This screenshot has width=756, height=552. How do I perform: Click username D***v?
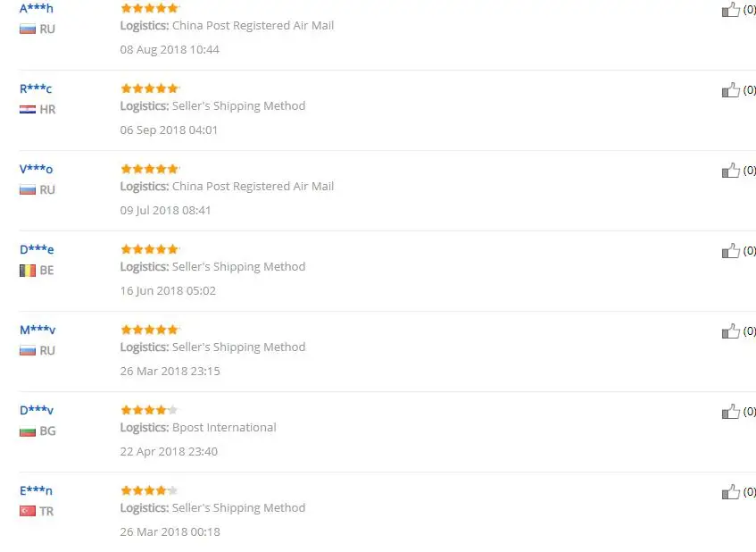click(x=37, y=410)
